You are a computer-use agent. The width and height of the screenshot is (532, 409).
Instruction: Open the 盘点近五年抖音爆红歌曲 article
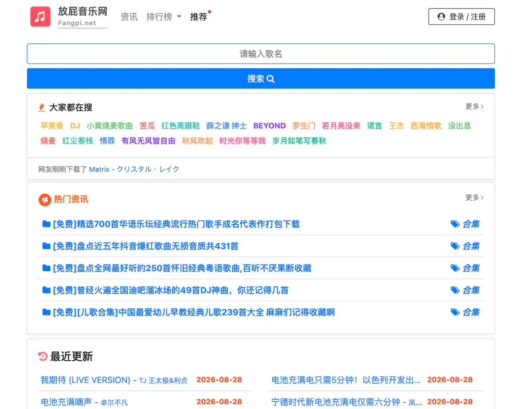pyautogui.click(x=145, y=246)
